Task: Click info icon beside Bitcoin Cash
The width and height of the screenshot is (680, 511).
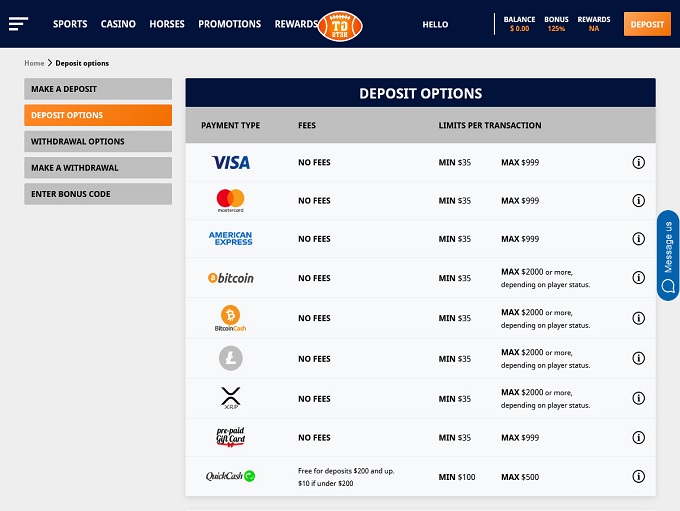Action: pos(639,318)
